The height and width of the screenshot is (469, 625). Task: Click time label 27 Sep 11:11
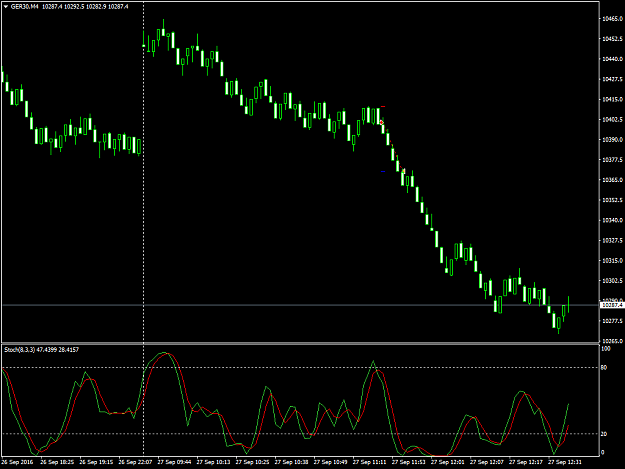(369, 462)
